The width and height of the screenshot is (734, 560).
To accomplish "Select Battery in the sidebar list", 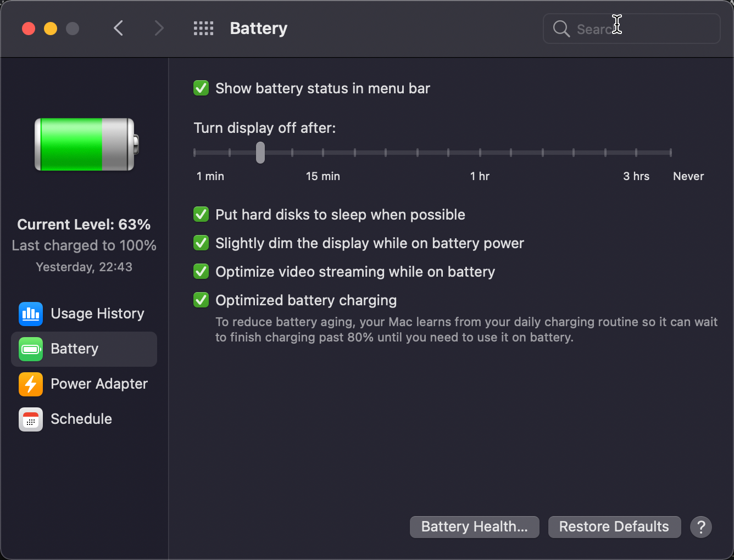I will (x=75, y=349).
